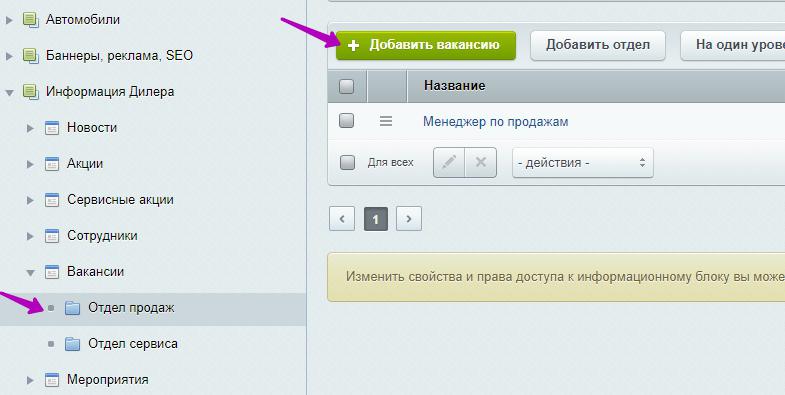Open Акции in the sidebar
Image resolution: width=785 pixels, height=395 pixels.
(85, 164)
